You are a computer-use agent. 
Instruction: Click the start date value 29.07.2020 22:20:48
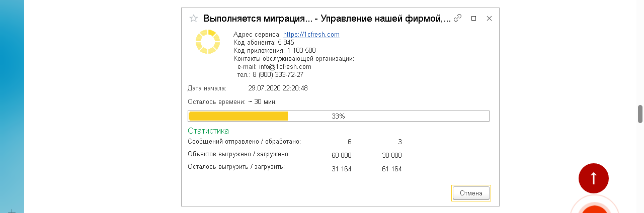click(x=278, y=88)
